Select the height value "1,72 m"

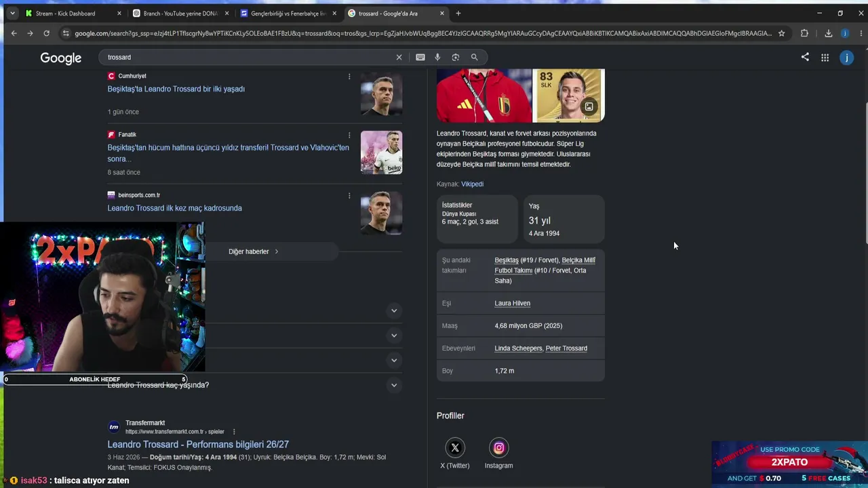(505, 371)
